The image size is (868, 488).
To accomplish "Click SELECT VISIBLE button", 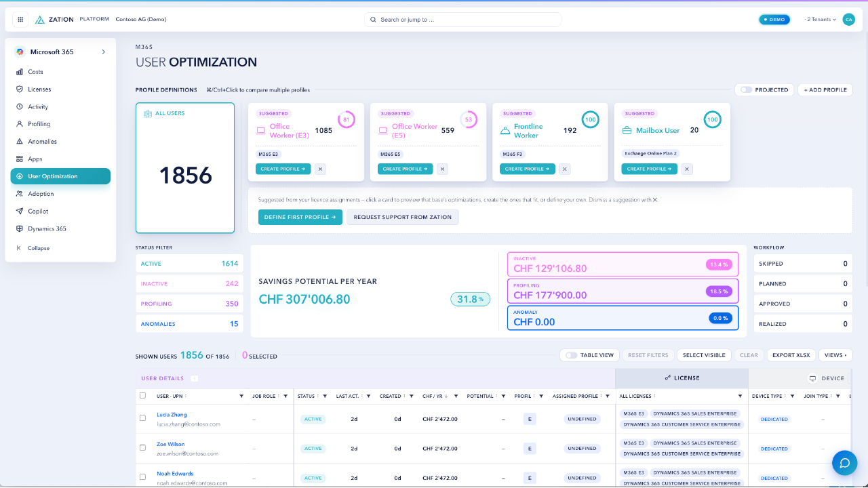I will (x=703, y=355).
